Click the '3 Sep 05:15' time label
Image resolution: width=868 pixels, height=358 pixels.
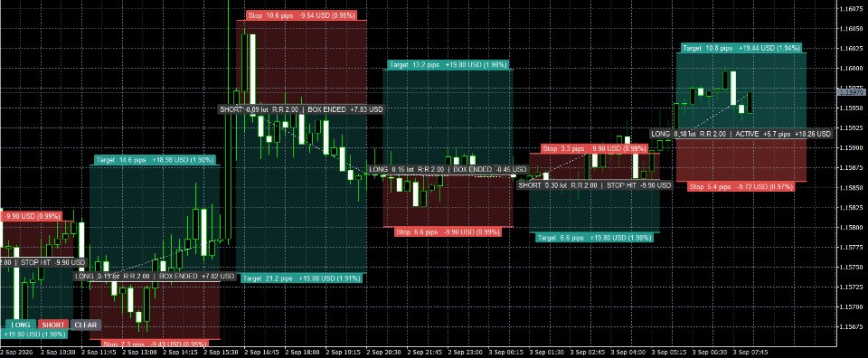[x=669, y=352]
